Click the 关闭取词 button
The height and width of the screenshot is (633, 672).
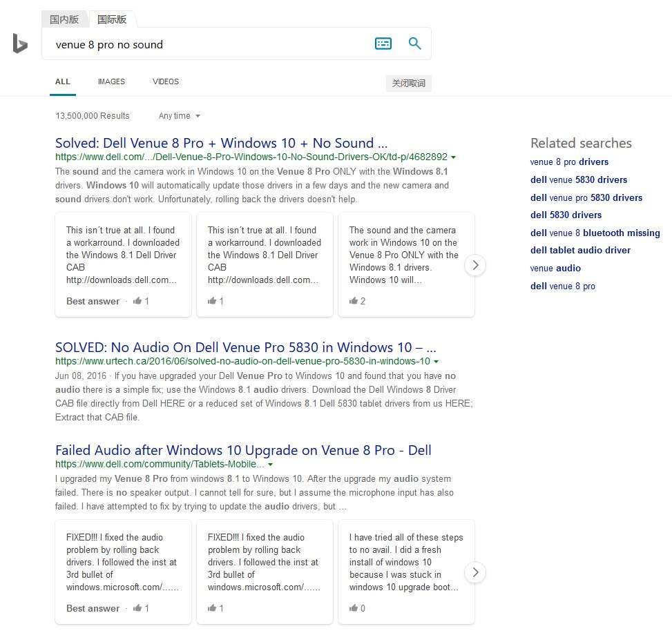[x=408, y=83]
